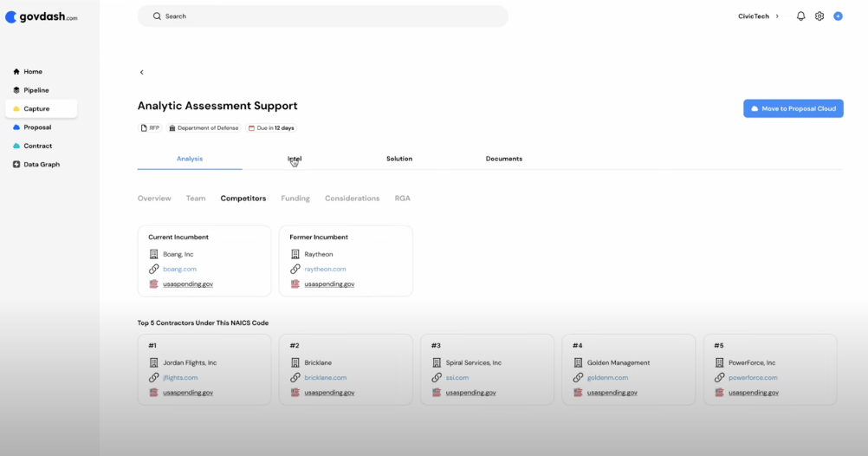The image size is (868, 456).
Task: Open Contract in the sidebar
Action: (x=41, y=146)
